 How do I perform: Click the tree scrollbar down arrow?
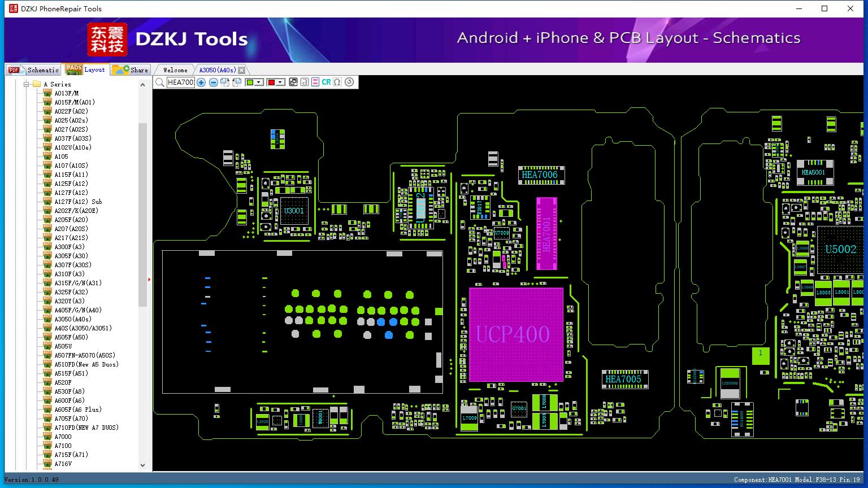point(142,465)
